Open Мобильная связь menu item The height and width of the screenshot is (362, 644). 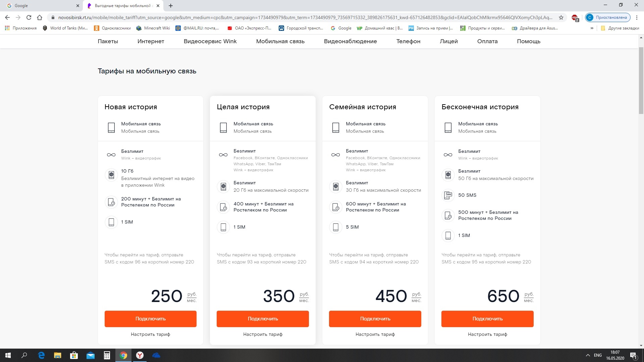[x=280, y=41]
